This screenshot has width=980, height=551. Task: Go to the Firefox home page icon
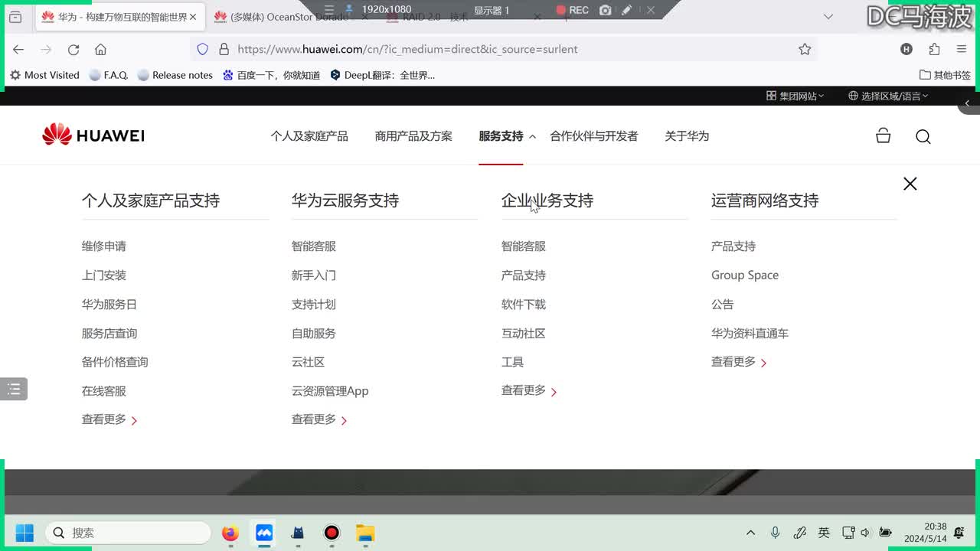coord(100,49)
